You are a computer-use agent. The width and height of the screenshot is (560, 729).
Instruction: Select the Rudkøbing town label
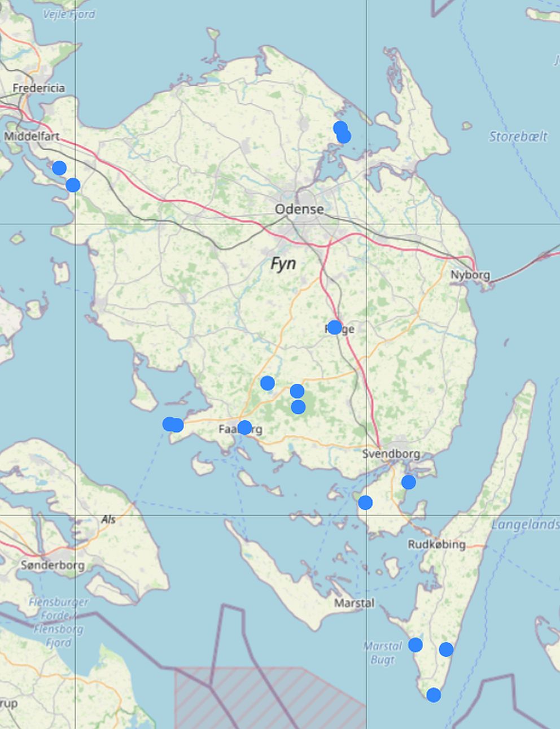point(436,544)
